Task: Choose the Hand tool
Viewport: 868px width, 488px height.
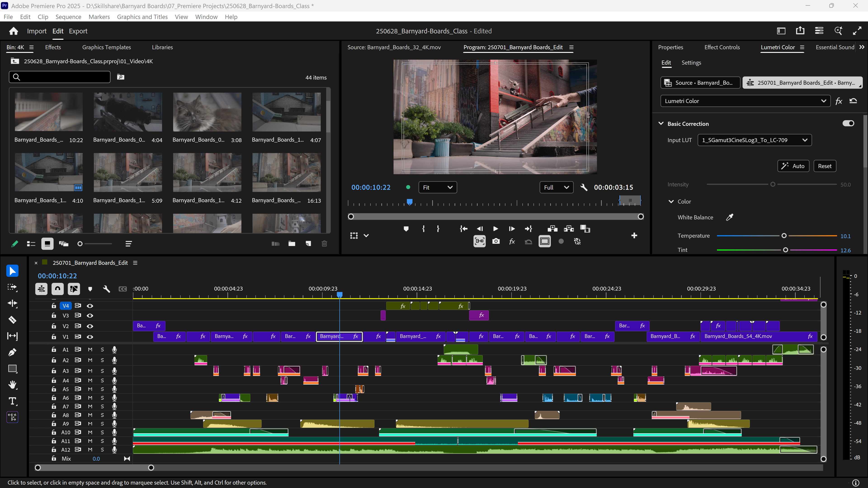Action: [12, 385]
